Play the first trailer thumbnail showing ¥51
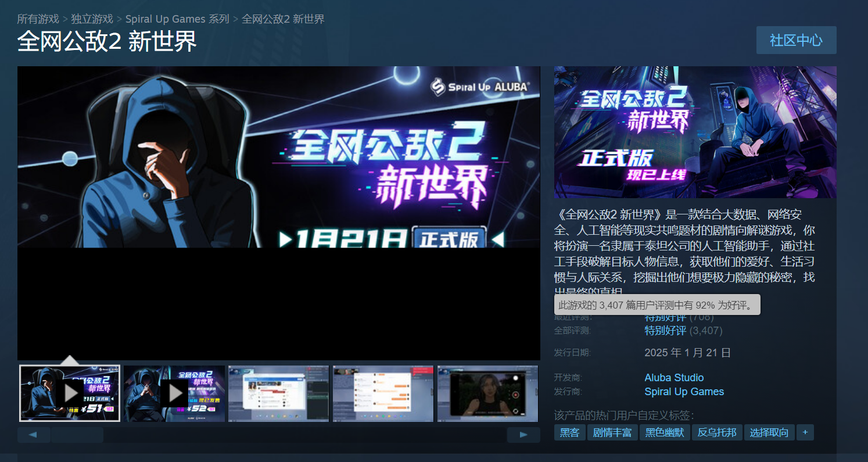Screen dimensions: 868x462 70,393
